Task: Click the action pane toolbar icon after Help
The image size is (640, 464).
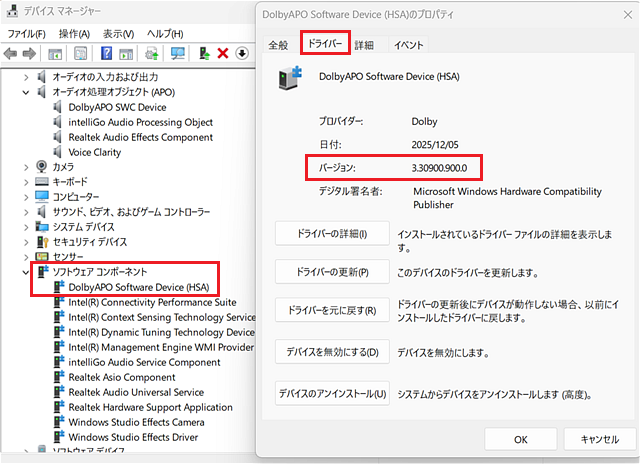Action: [x=126, y=53]
